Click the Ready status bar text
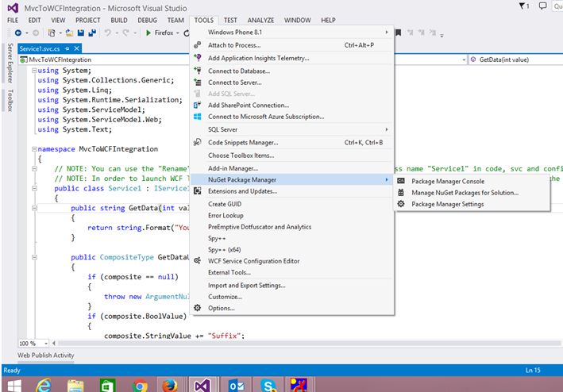Screen dimensions: 563x392 coord(11,370)
